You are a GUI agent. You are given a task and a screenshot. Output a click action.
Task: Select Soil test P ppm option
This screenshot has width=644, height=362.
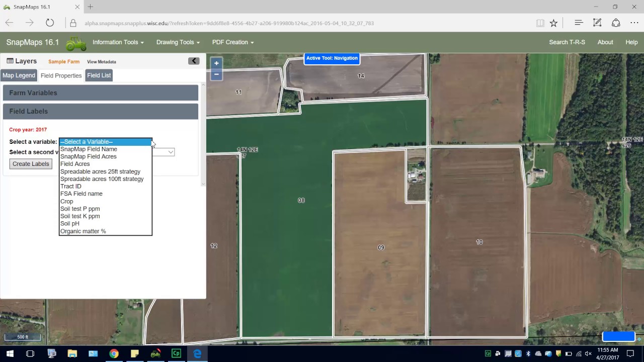click(105, 209)
